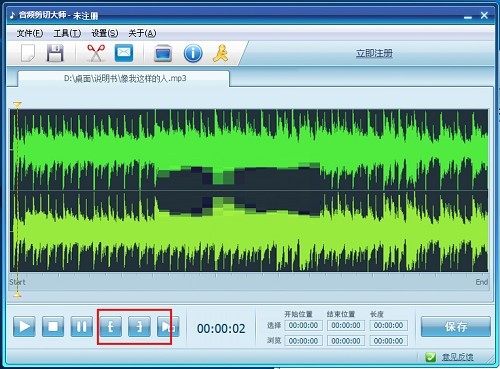Open the 文件(F) menu

click(30, 33)
